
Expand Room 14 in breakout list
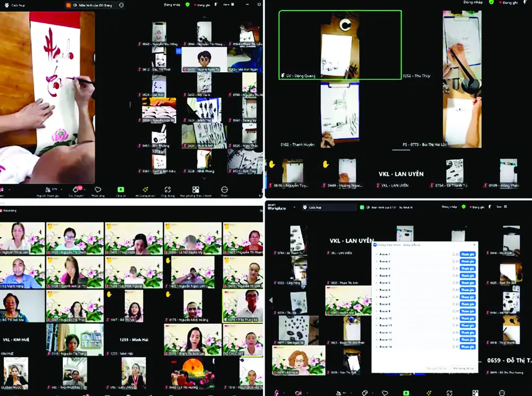pos(376,347)
